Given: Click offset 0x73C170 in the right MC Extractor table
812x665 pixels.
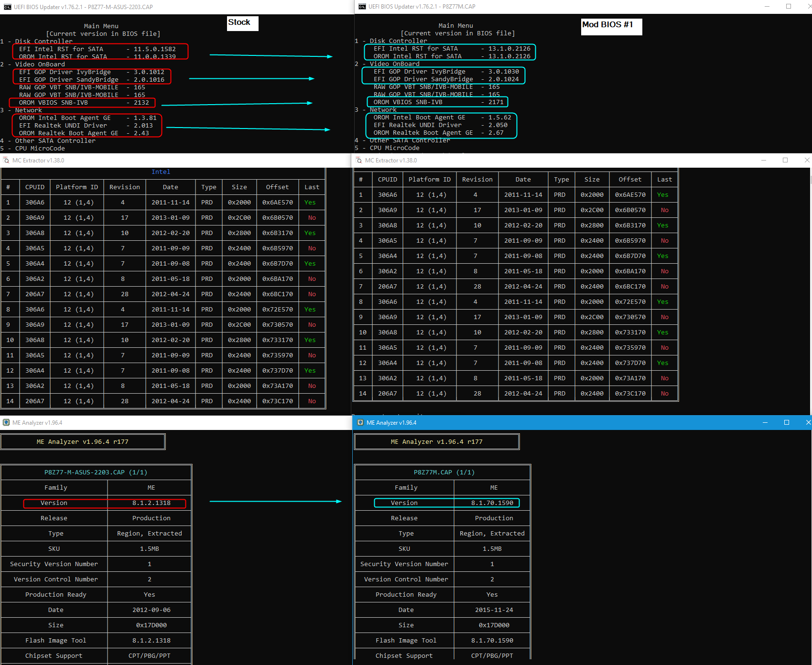Looking at the screenshot, I should (x=630, y=394).
